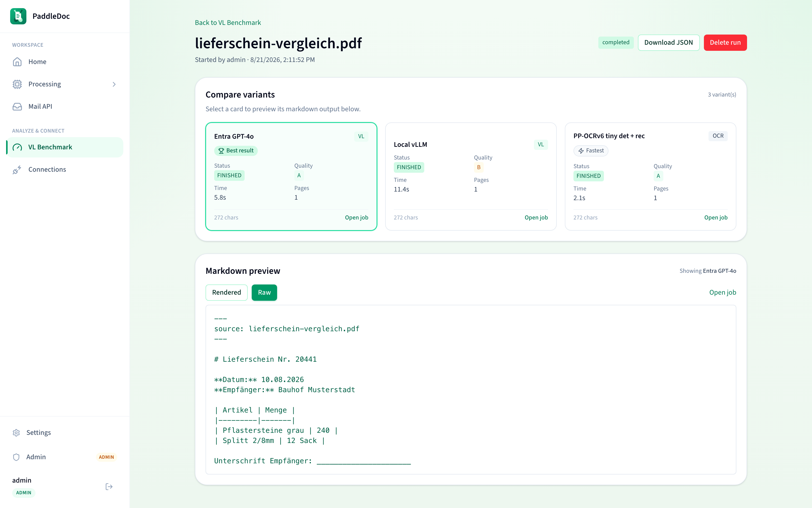The height and width of the screenshot is (508, 812).
Task: Click the 'Pflastersteine grau | 240' row
Action: tap(276, 431)
